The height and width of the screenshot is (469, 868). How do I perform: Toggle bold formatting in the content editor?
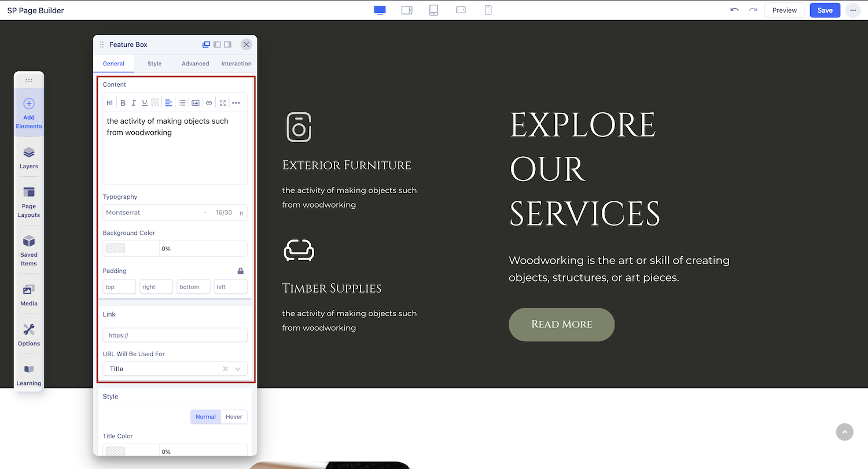click(123, 103)
